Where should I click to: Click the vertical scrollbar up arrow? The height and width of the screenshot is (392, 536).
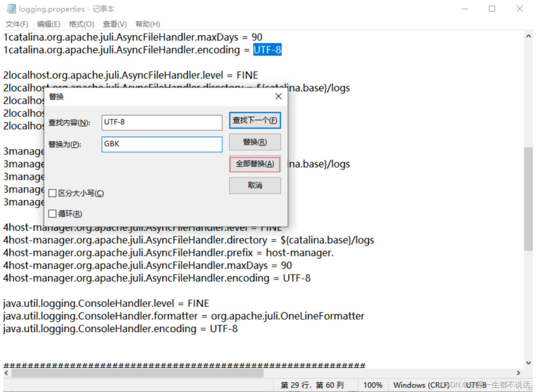coord(528,36)
